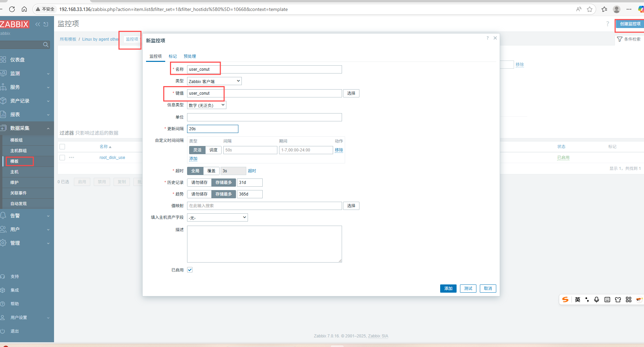Click the browser refresh icon
The height and width of the screenshot is (347, 644).
tap(12, 9)
